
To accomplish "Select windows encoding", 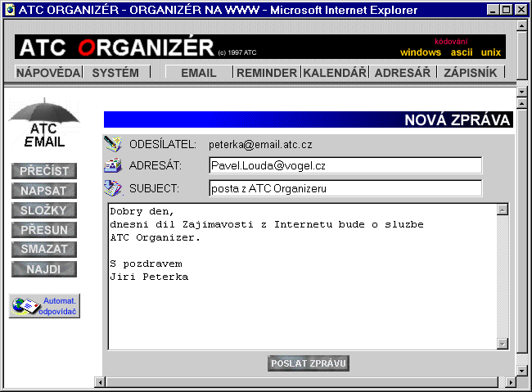I will click(x=421, y=52).
